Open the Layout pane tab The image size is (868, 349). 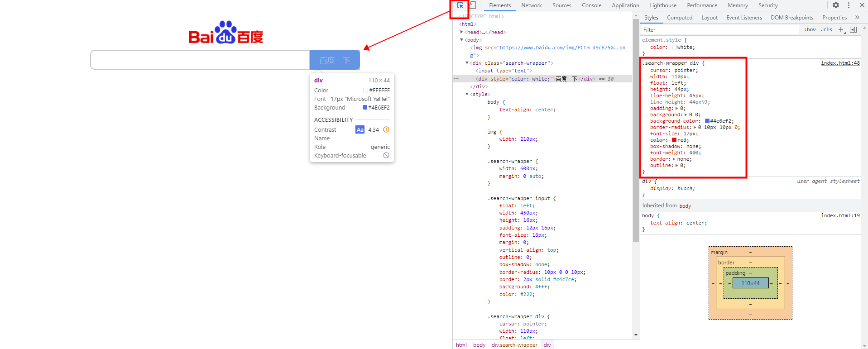(x=710, y=18)
